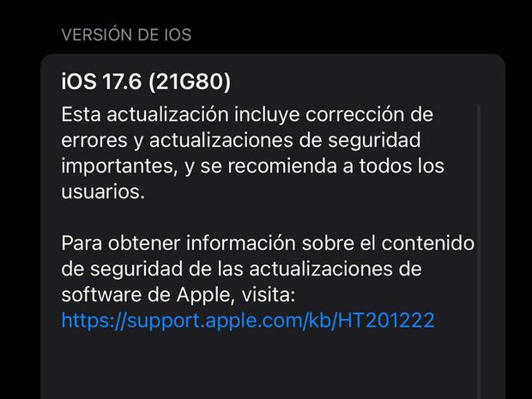This screenshot has height=399, width=532.
Task: Click the word 'recomienda' in the description
Action: tap(282, 166)
